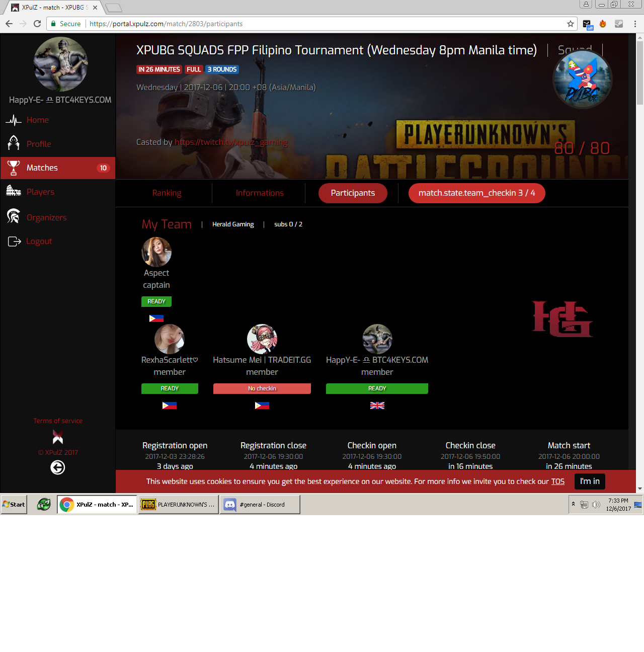
Task: Click Hatsume Mei's No checkin badge
Action: pyautogui.click(x=262, y=388)
